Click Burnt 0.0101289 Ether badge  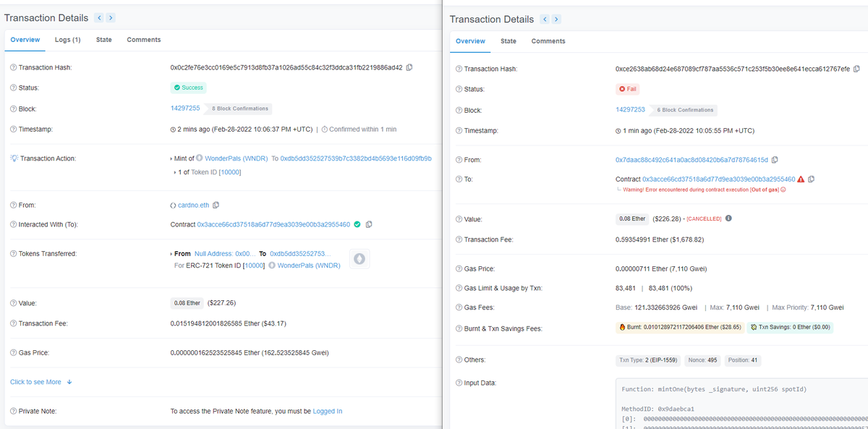tap(680, 327)
